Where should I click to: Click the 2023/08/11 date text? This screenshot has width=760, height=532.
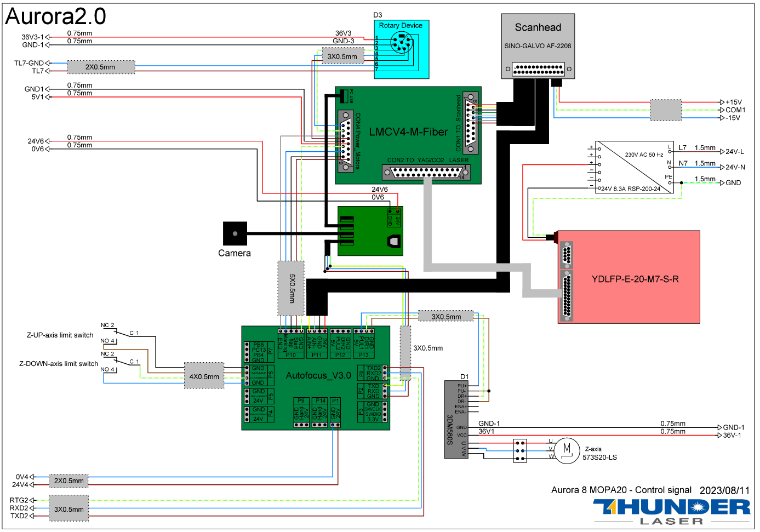point(724,490)
